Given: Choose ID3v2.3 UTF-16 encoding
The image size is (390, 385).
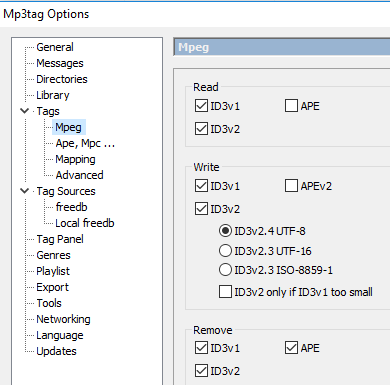Looking at the screenshot, I should 225,251.
